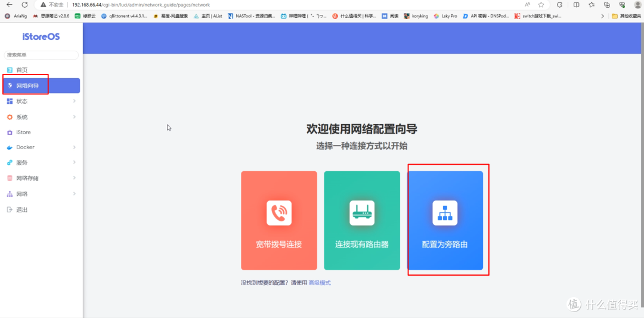Click the 网络存储 database icon
The width and height of the screenshot is (644, 318).
[x=10, y=178]
